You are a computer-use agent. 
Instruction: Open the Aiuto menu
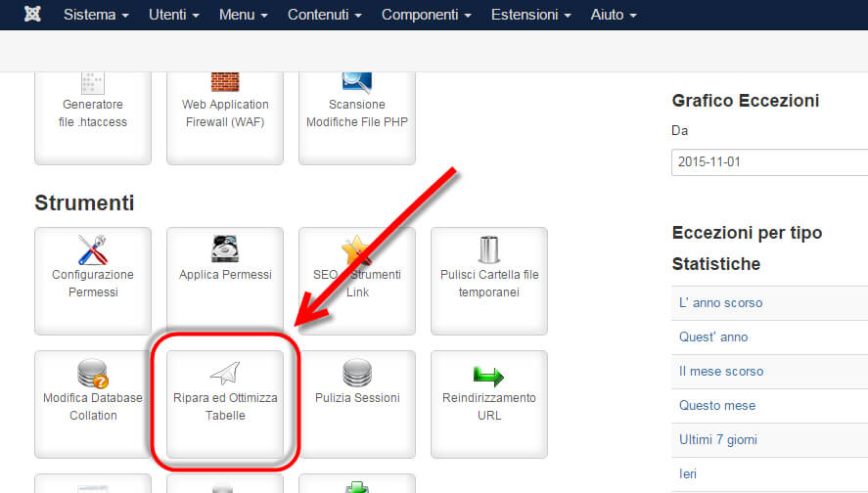click(x=614, y=15)
